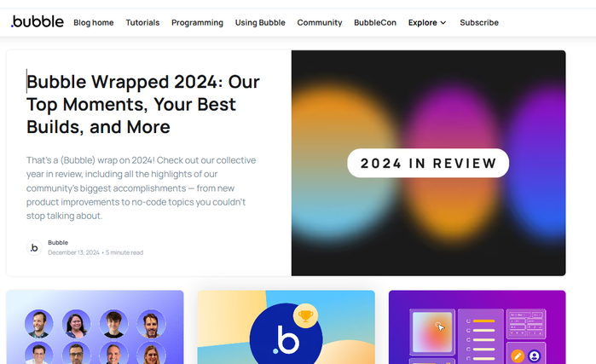Open the Programming category
596x364 pixels.
pyautogui.click(x=197, y=23)
